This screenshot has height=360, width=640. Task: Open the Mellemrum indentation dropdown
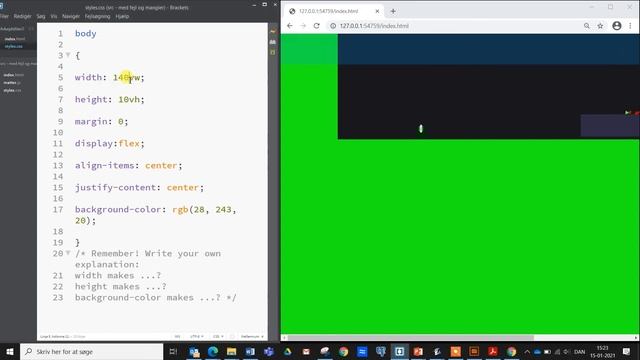pos(252,337)
